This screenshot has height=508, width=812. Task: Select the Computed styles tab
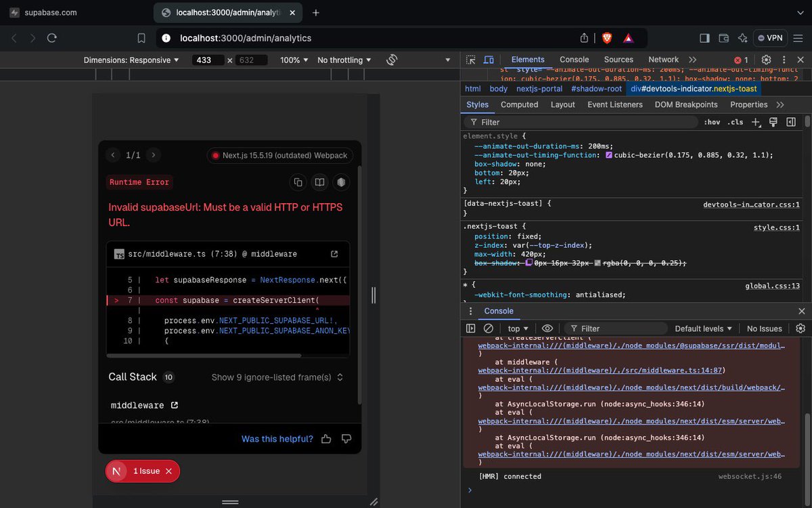520,104
